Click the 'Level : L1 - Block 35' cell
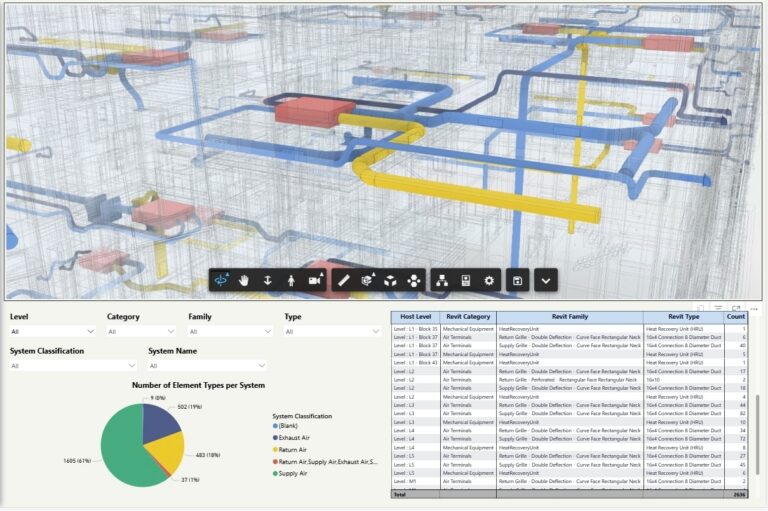Viewport: 768px width, 511px height. [x=415, y=329]
